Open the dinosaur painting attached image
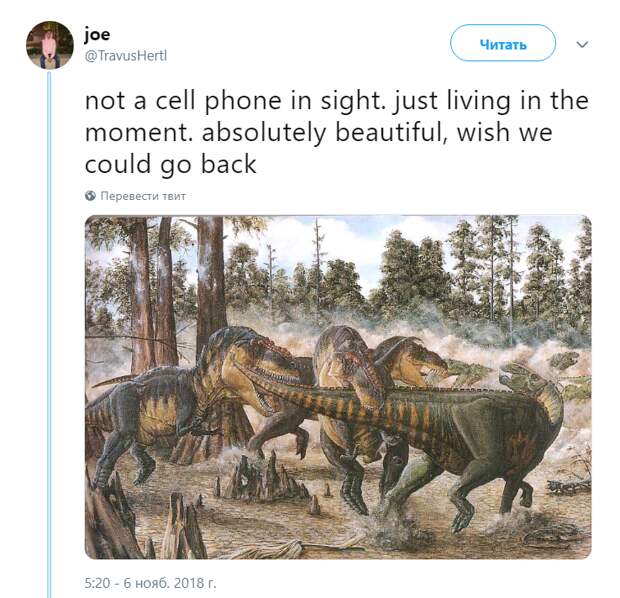This screenshot has height=598, width=620. pos(338,387)
